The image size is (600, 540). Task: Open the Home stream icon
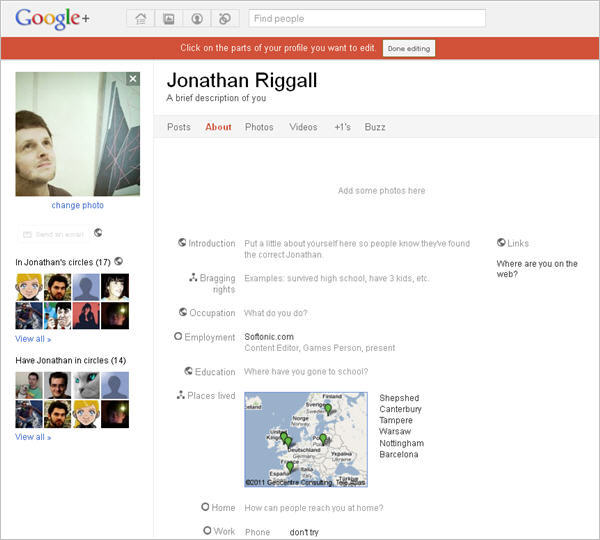pyautogui.click(x=141, y=18)
